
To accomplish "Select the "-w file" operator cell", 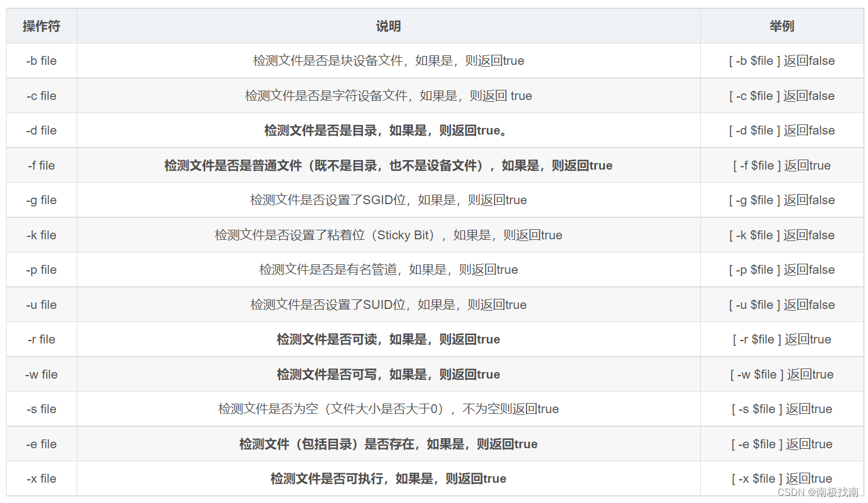I will (x=42, y=374).
